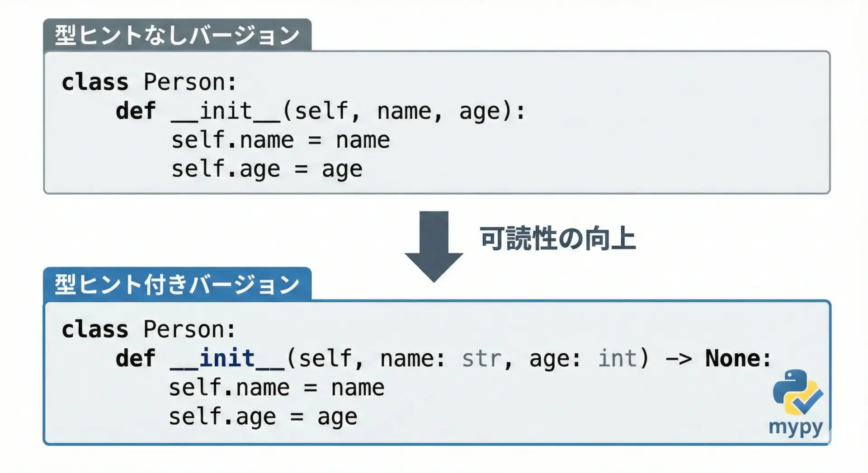This screenshot has width=868, height=473.
Task: Click 'self.age = age' line in the bottom block
Action: [263, 417]
